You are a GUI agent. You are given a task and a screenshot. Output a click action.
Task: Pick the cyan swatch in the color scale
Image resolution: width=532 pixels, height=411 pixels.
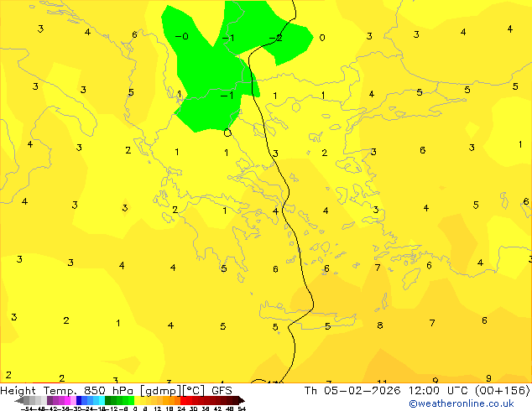coord(102,400)
